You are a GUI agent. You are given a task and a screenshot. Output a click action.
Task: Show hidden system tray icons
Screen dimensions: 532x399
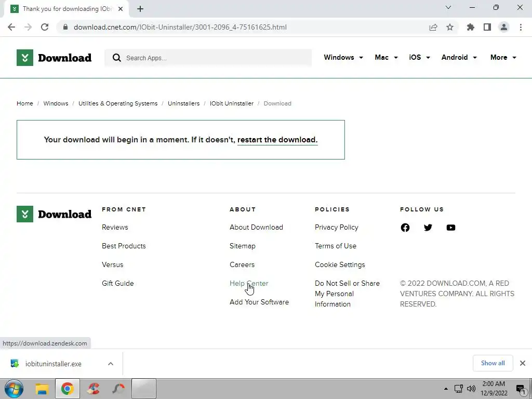[x=446, y=389]
